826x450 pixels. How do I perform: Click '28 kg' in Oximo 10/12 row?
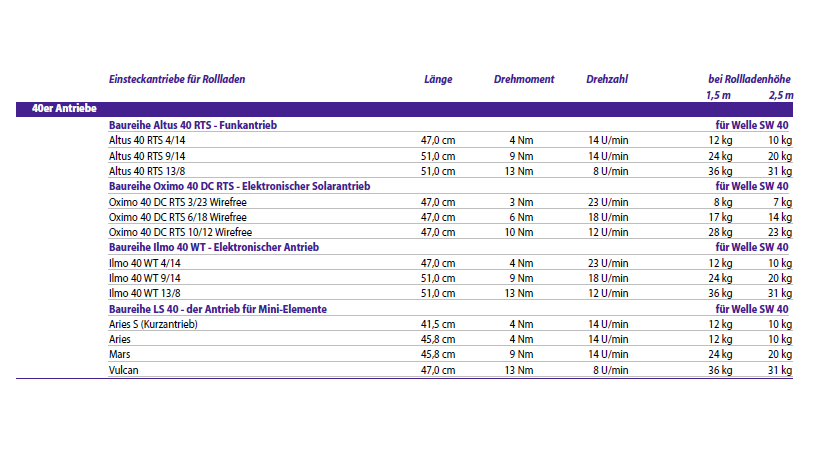click(x=720, y=232)
